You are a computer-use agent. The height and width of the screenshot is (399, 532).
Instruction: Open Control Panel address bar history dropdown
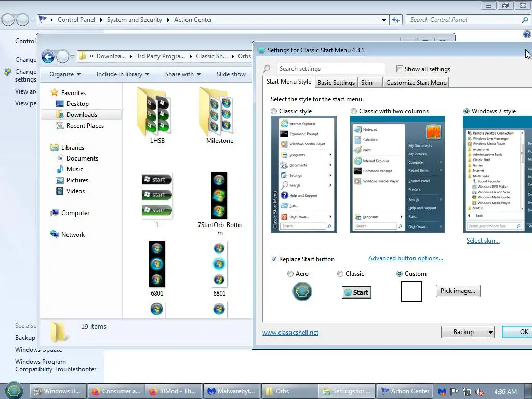pyautogui.click(x=384, y=20)
